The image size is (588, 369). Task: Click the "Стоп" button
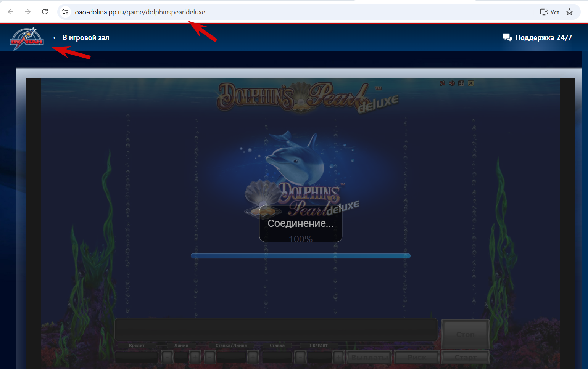[x=466, y=334]
